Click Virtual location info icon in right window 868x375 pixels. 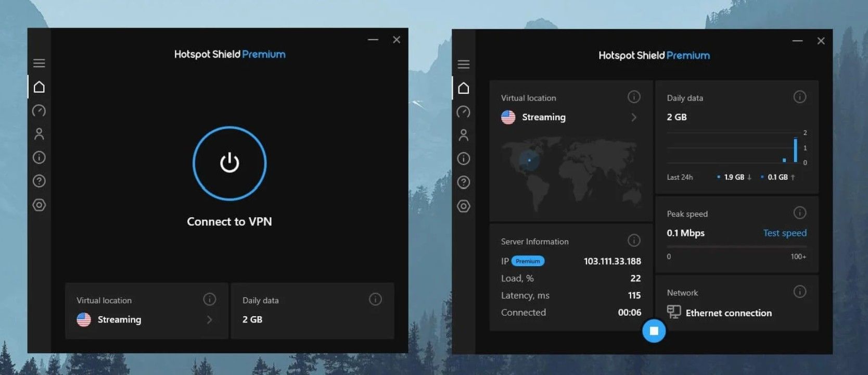coord(634,97)
